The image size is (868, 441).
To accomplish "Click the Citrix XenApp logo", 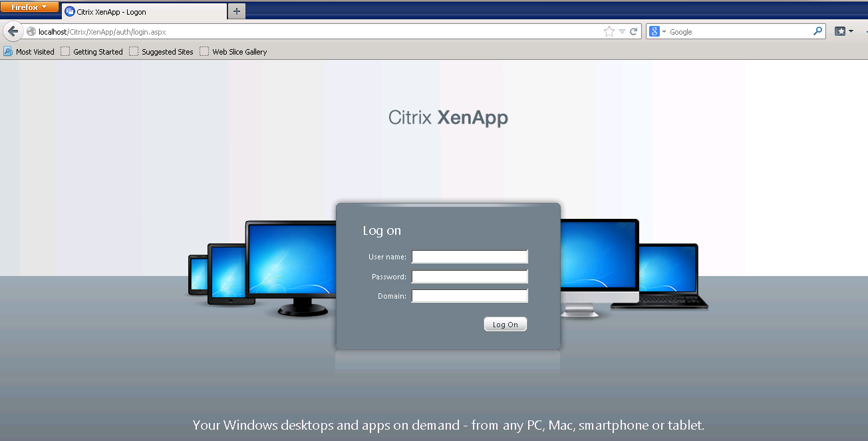I will [448, 118].
